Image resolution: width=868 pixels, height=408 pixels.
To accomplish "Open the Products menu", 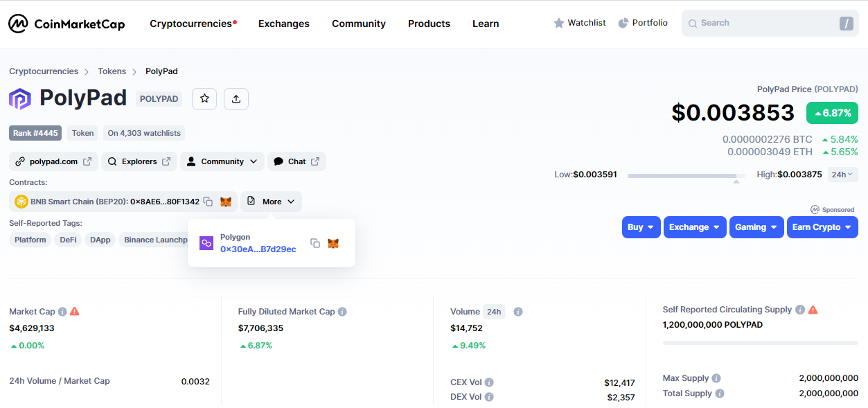I will point(429,24).
